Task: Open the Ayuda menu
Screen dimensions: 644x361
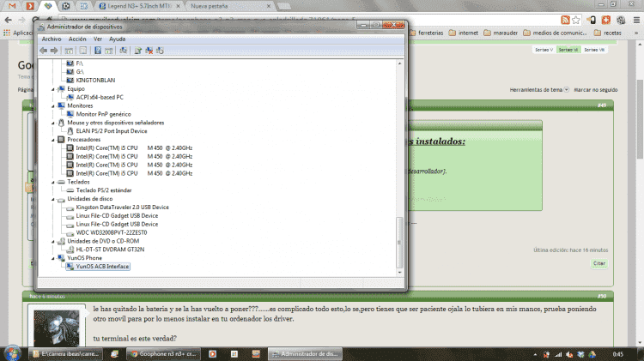Action: click(117, 39)
